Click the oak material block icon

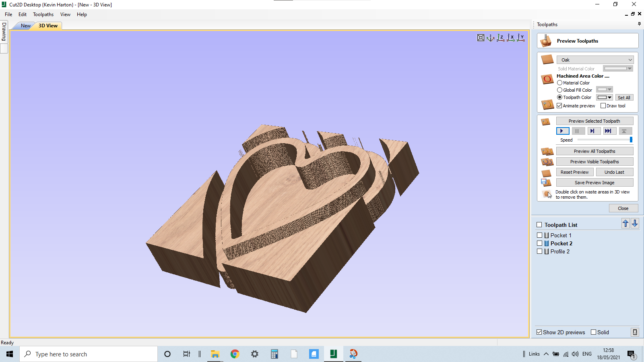(x=547, y=60)
